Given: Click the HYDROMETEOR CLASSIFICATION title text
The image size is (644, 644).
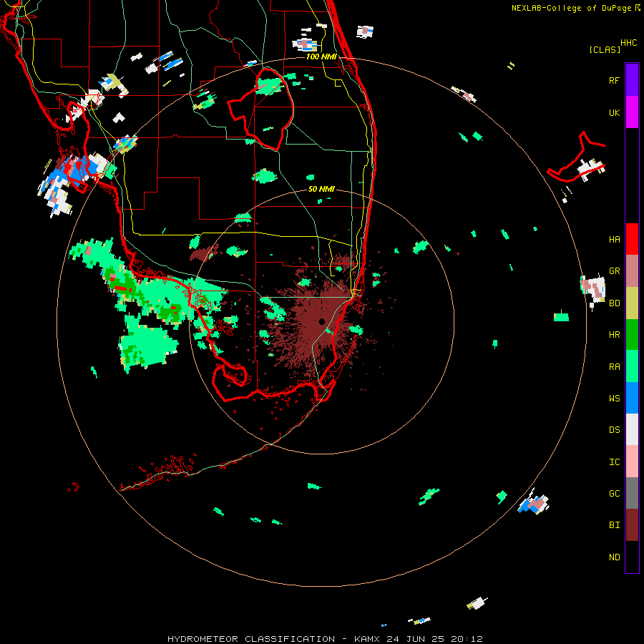Looking at the screenshot, I should pyautogui.click(x=251, y=639).
